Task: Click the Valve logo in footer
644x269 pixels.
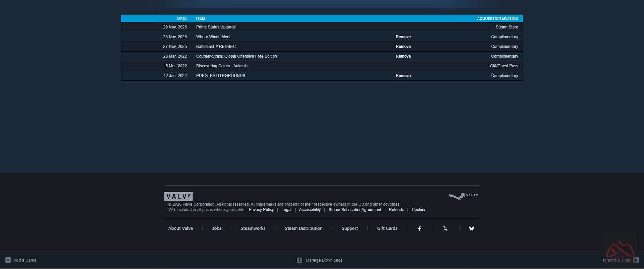Action: 179,196
